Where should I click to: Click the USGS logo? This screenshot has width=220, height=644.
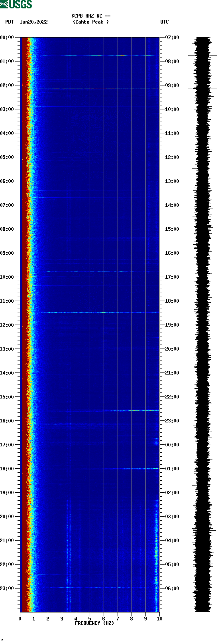(16, 4)
